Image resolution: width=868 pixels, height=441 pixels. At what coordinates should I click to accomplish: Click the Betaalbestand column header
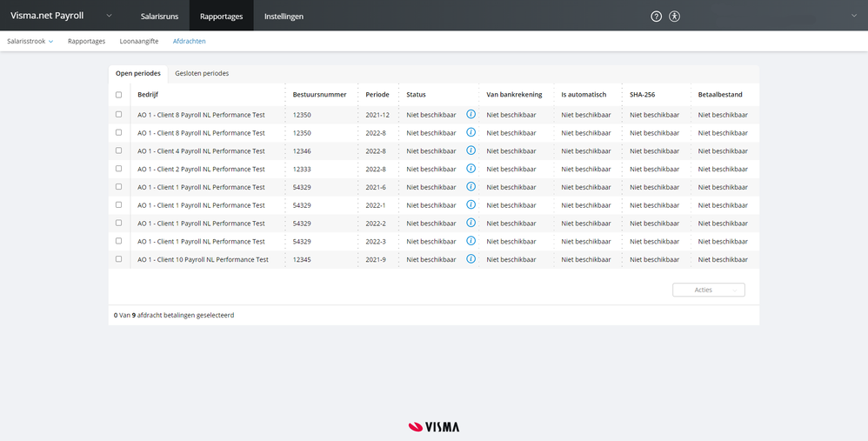coord(720,95)
